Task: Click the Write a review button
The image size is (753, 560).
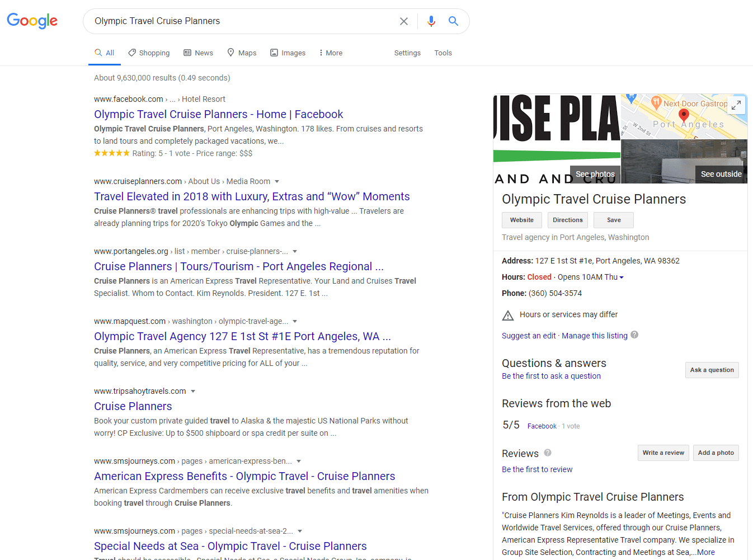Action: 663,453
